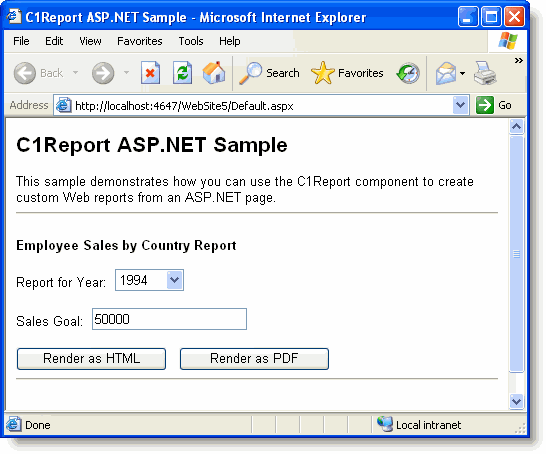Open the View menu

point(90,41)
